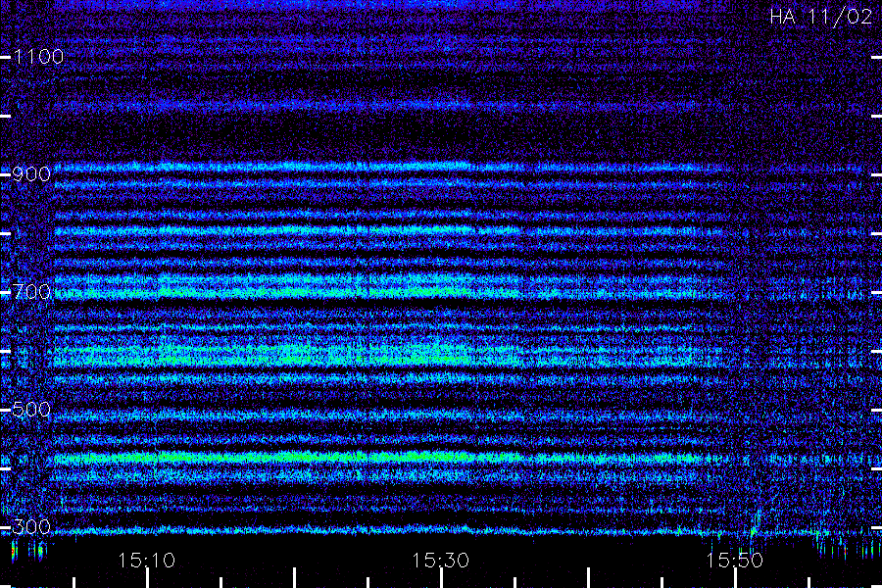Click the 500 frequency axis label
882x588 pixels.
31,410
